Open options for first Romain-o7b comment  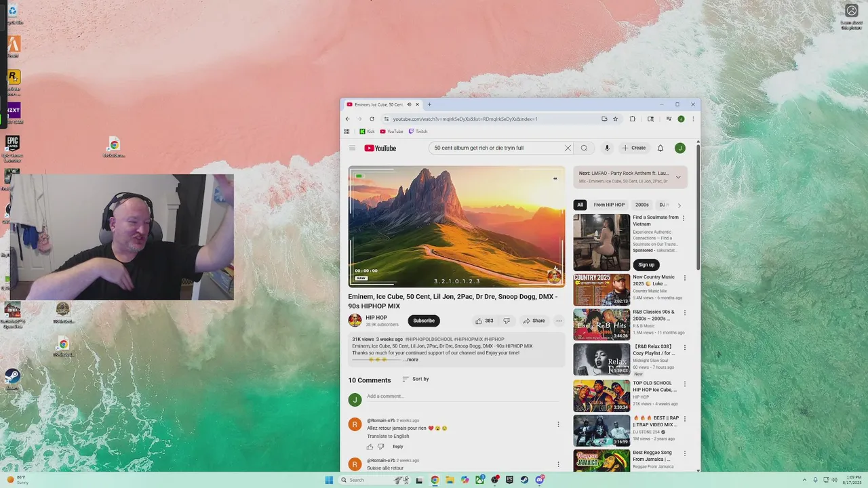(559, 424)
